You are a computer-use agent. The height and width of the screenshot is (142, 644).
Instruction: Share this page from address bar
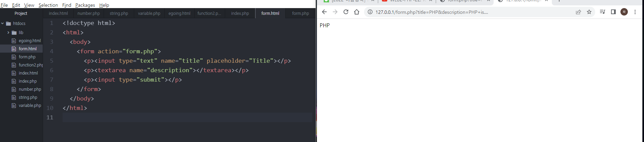pos(578,12)
